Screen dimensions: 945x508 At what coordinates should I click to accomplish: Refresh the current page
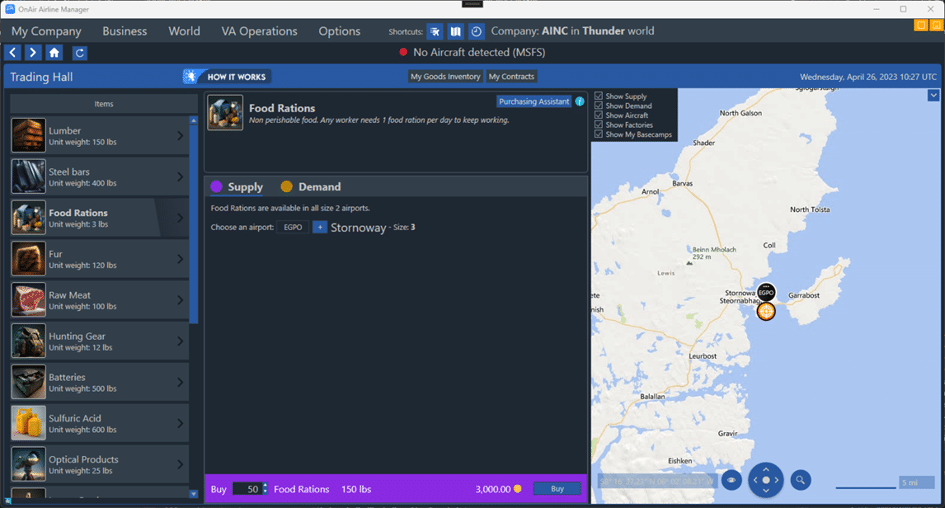click(x=80, y=53)
